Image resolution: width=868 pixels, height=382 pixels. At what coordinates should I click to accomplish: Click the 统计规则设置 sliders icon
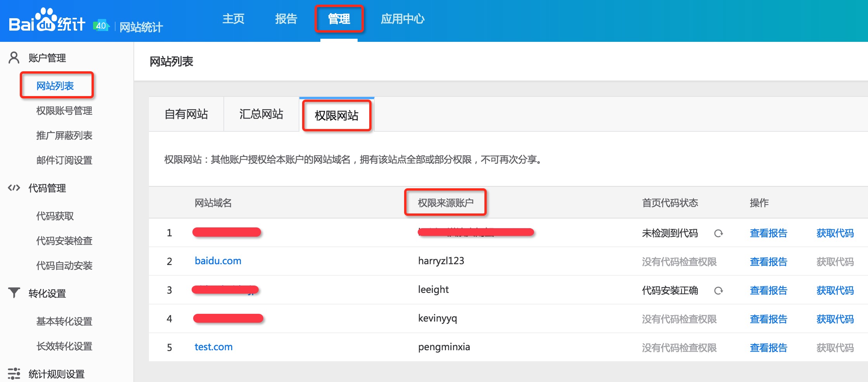click(x=14, y=373)
